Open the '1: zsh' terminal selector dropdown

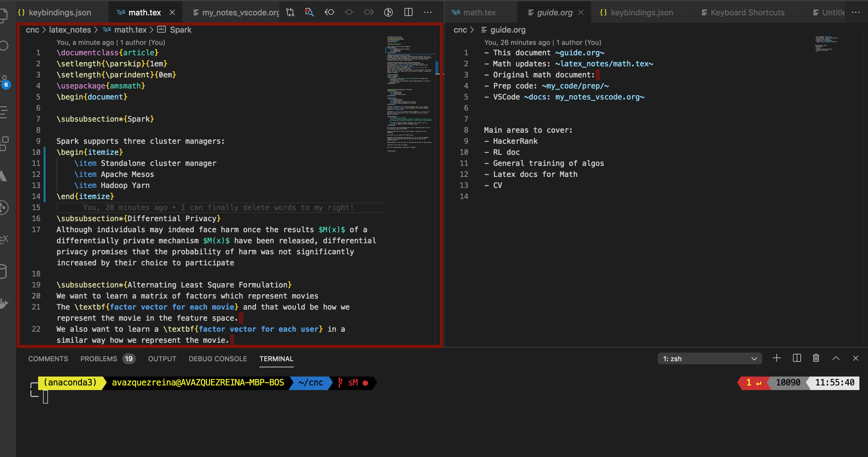tap(710, 358)
